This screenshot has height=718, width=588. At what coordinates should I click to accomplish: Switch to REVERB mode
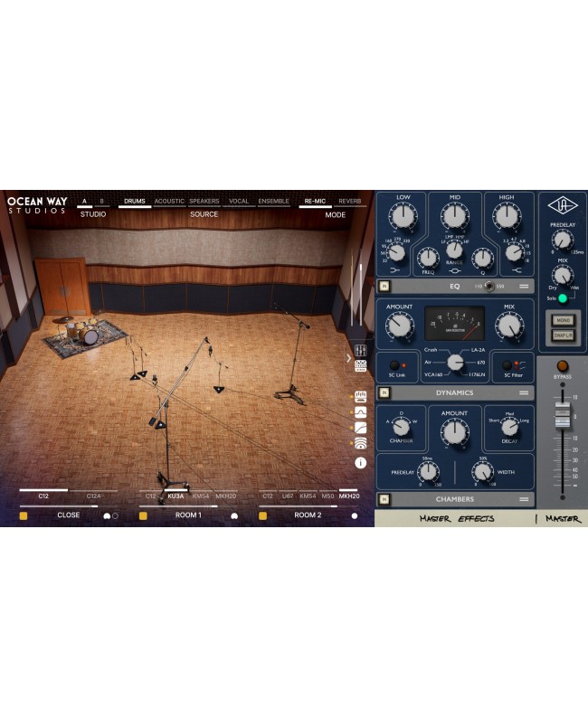click(x=350, y=202)
